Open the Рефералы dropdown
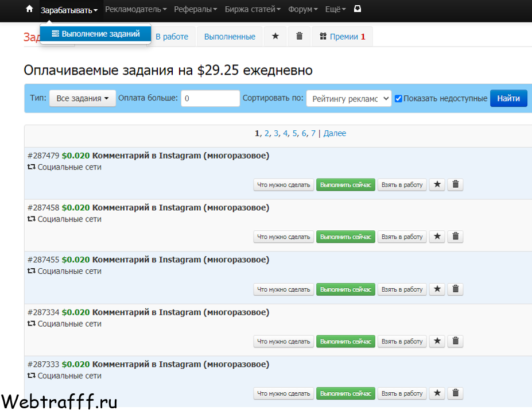 click(196, 10)
